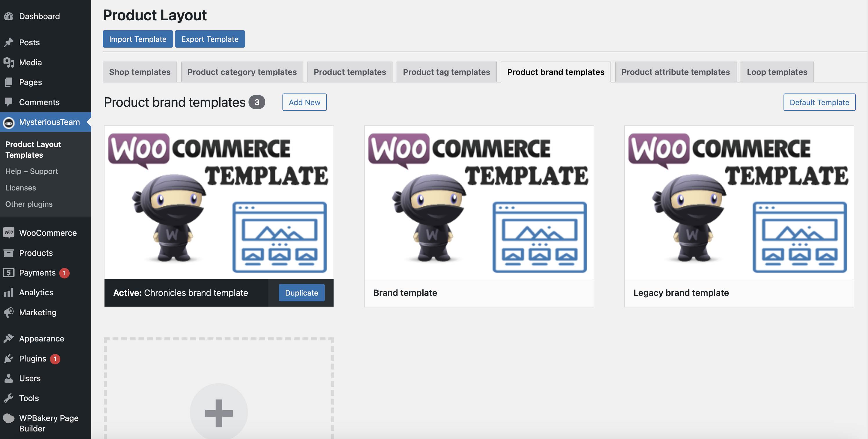Screen dimensions: 868x439
Task: Click the Comments speech bubble icon
Action: [x=9, y=102]
